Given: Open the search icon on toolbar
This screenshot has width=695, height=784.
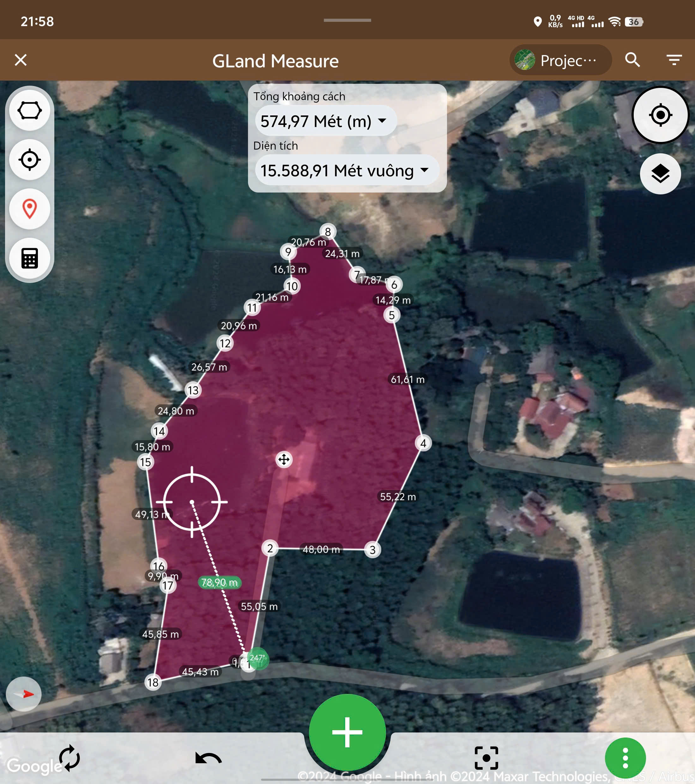Looking at the screenshot, I should (x=630, y=61).
